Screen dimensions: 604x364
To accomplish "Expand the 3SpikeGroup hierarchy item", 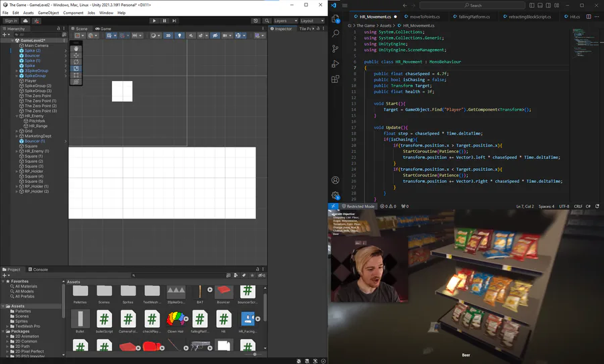I will coord(17,71).
